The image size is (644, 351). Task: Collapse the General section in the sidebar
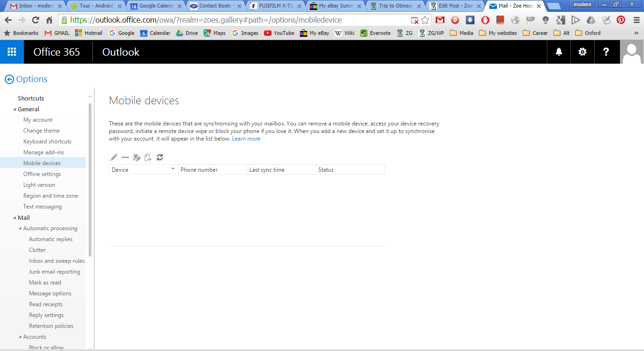coord(14,109)
